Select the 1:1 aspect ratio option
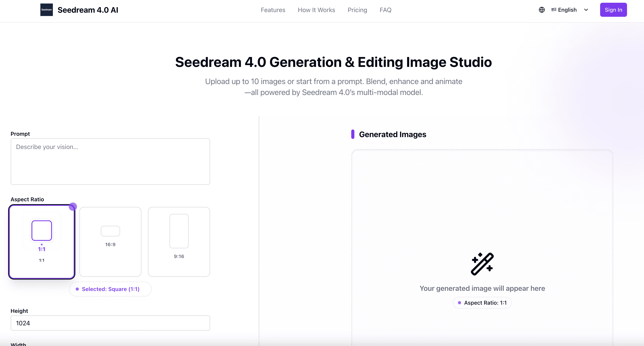The image size is (644, 346). pos(42,260)
